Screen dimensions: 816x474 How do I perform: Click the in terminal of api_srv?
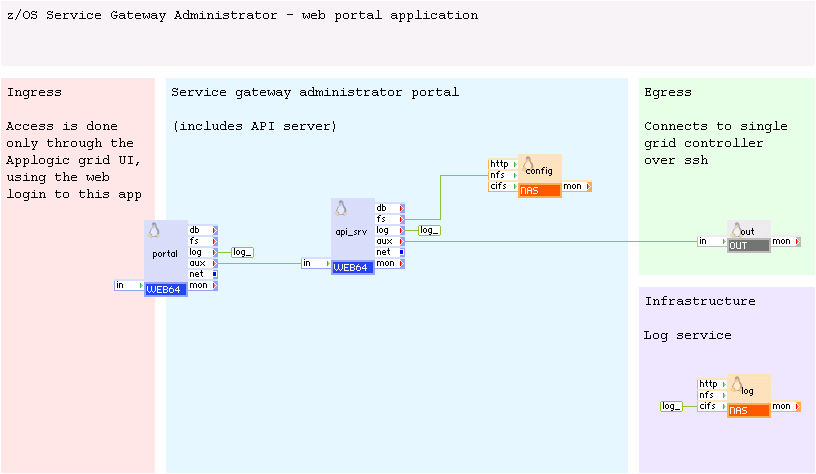[x=316, y=263]
